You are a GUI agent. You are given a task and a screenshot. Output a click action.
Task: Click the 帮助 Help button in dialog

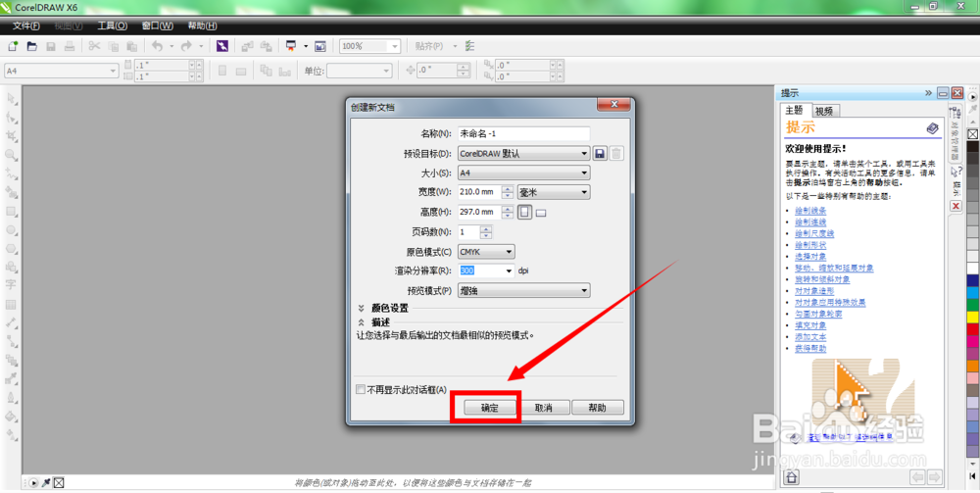(598, 408)
